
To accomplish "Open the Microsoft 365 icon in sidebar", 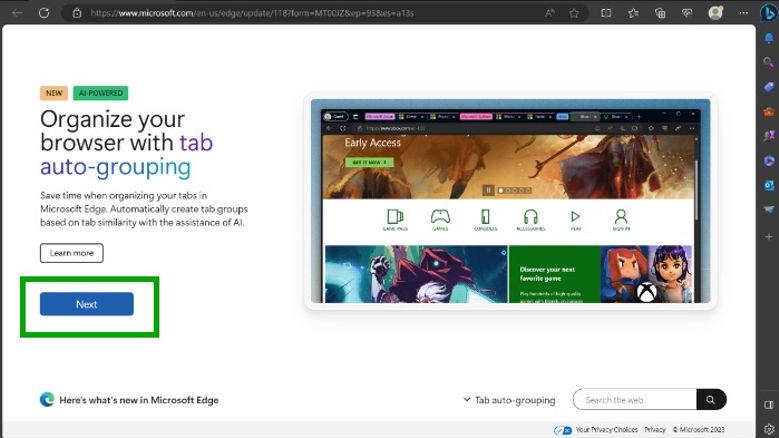I will click(769, 160).
